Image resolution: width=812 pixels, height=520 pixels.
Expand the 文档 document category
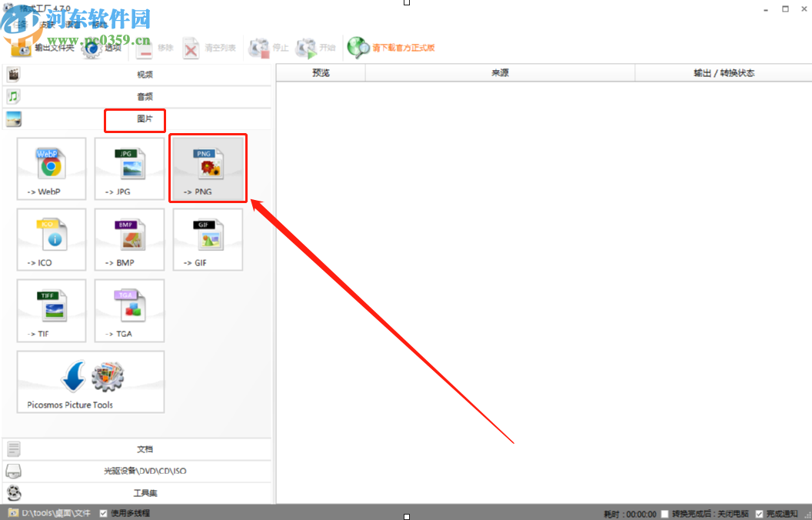(x=137, y=449)
